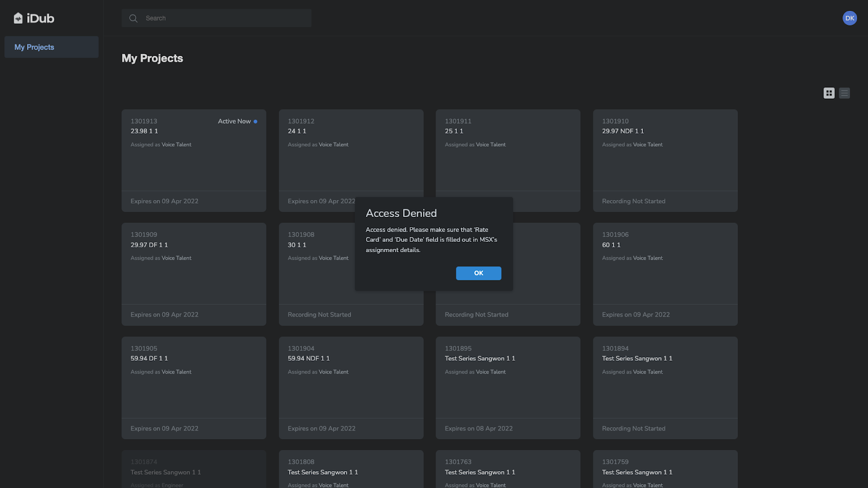Image resolution: width=868 pixels, height=488 pixels.
Task: Click 'Recording Not Started' on card 1301910
Action: 634,201
